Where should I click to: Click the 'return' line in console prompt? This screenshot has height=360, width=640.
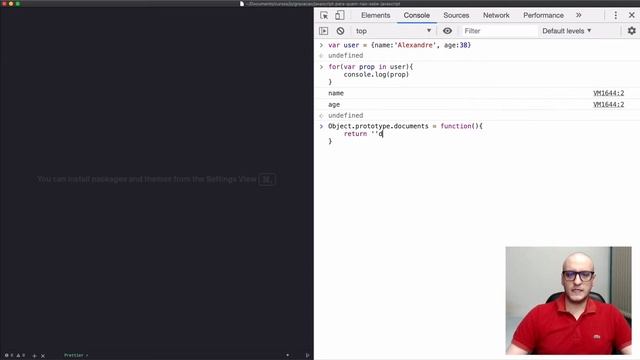pos(363,134)
